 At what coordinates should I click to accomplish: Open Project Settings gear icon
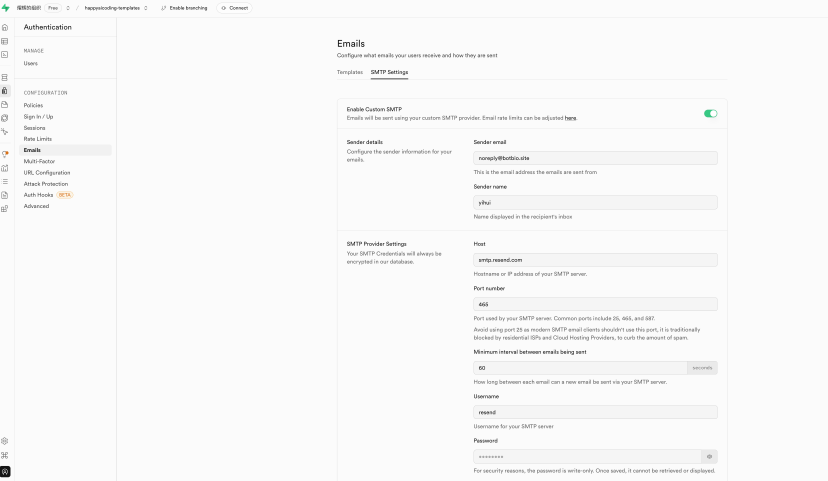[5, 441]
